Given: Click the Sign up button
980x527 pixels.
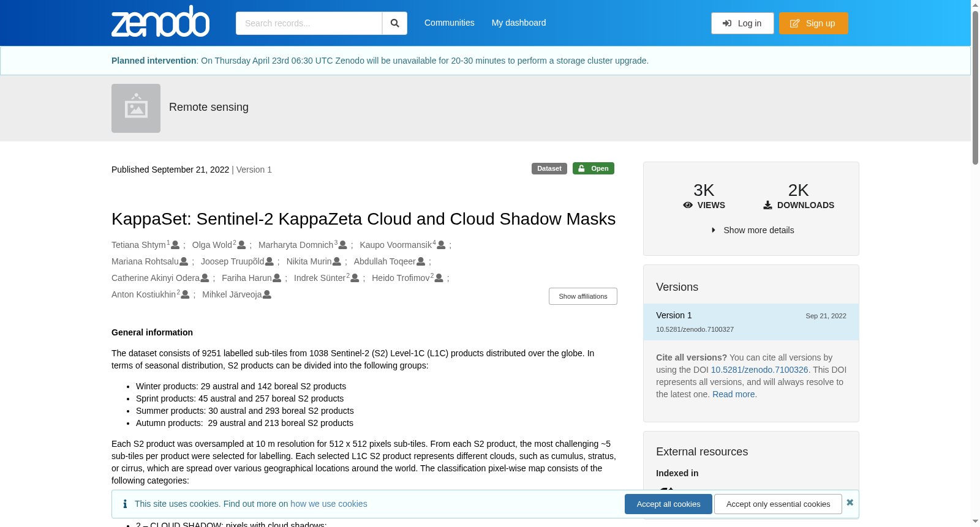Looking at the screenshot, I should 813,23.
